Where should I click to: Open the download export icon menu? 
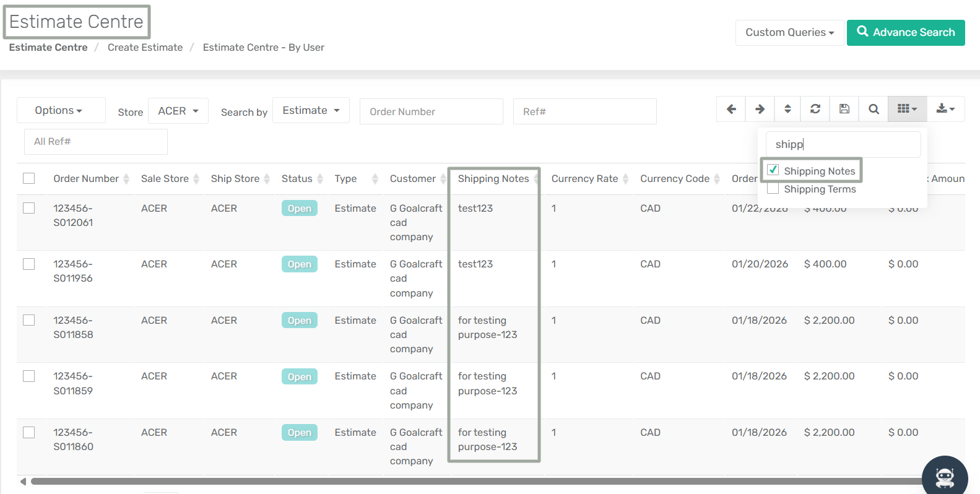(945, 109)
